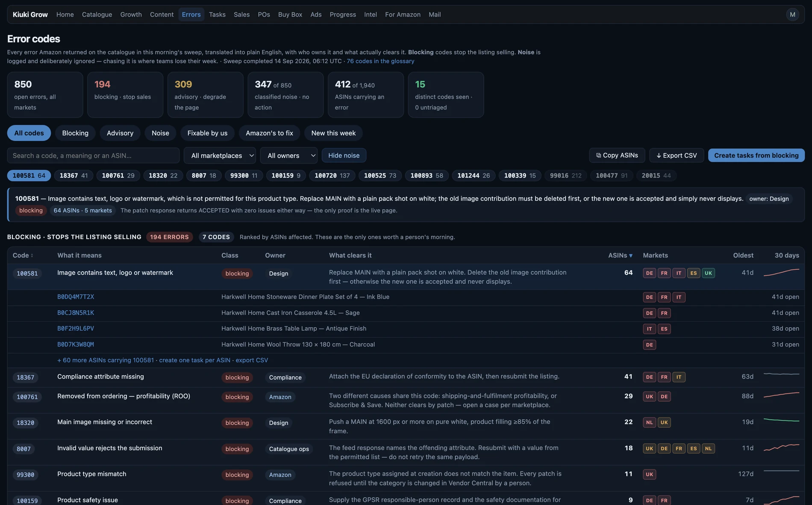Click the ES badge in B0F2H9L6PV row
Image resolution: width=812 pixels, height=505 pixels.
coord(664,329)
